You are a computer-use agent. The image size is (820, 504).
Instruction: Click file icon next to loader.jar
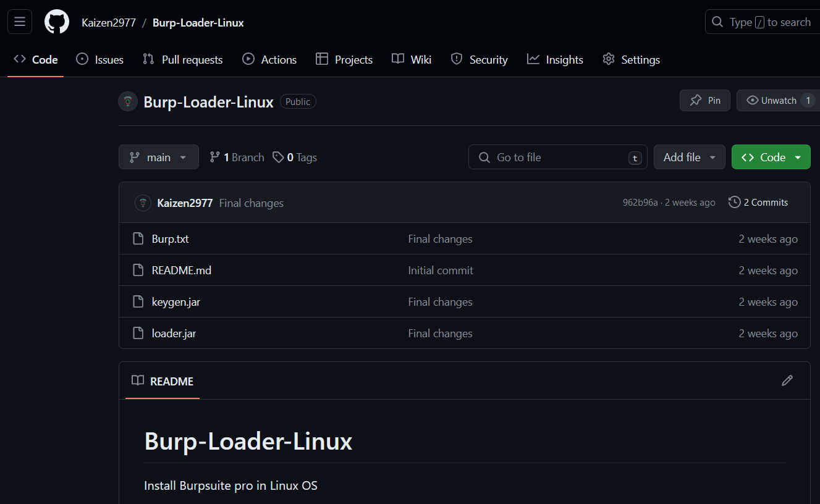(138, 333)
